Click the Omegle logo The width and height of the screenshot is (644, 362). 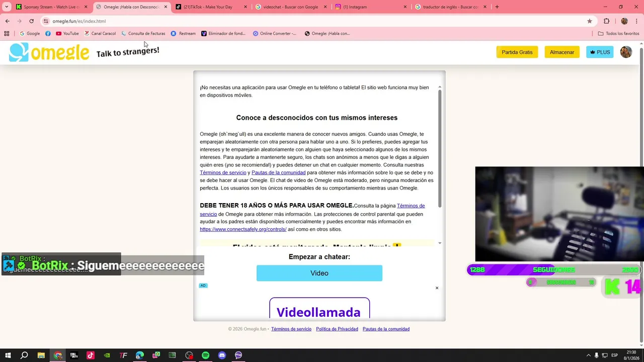[x=49, y=52]
